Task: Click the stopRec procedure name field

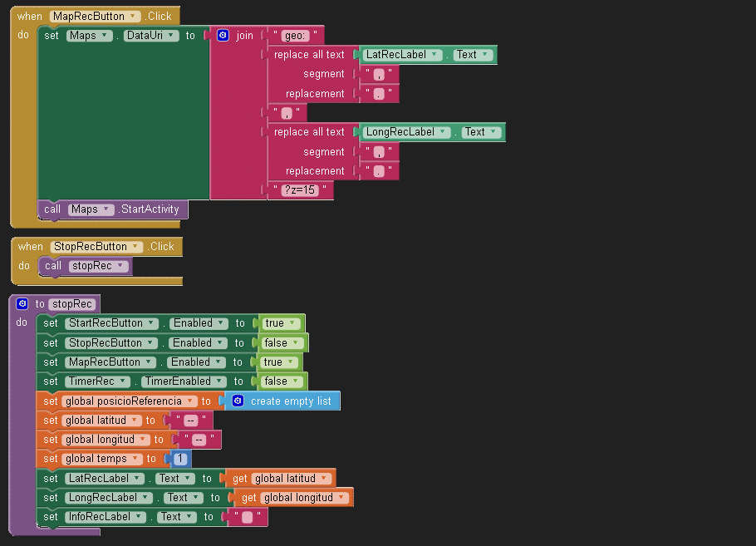Action: [x=72, y=304]
